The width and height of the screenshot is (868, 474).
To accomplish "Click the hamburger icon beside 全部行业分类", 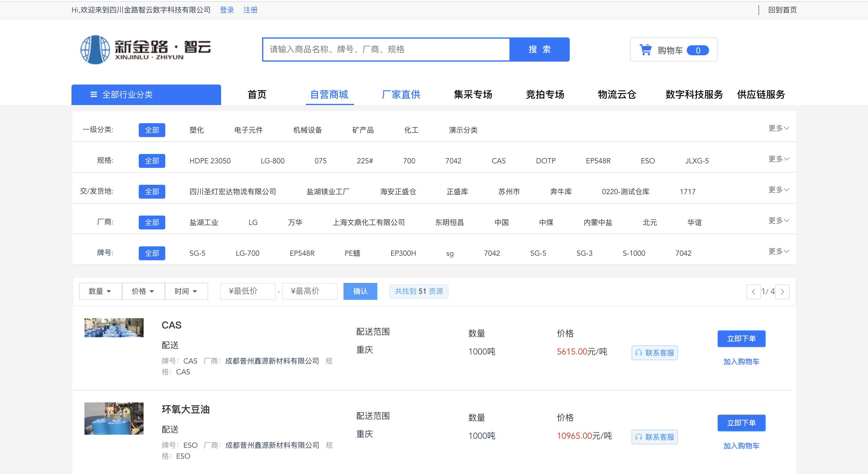I will 94,94.
